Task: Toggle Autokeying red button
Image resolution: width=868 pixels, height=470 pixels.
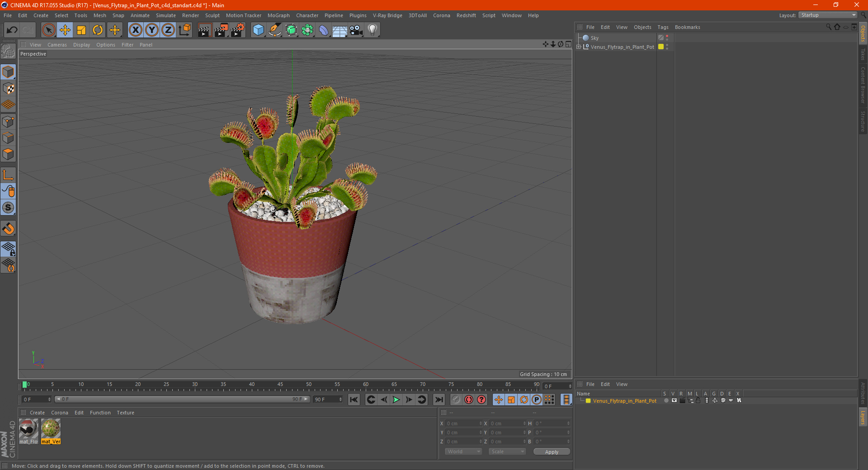Action: coord(469,399)
